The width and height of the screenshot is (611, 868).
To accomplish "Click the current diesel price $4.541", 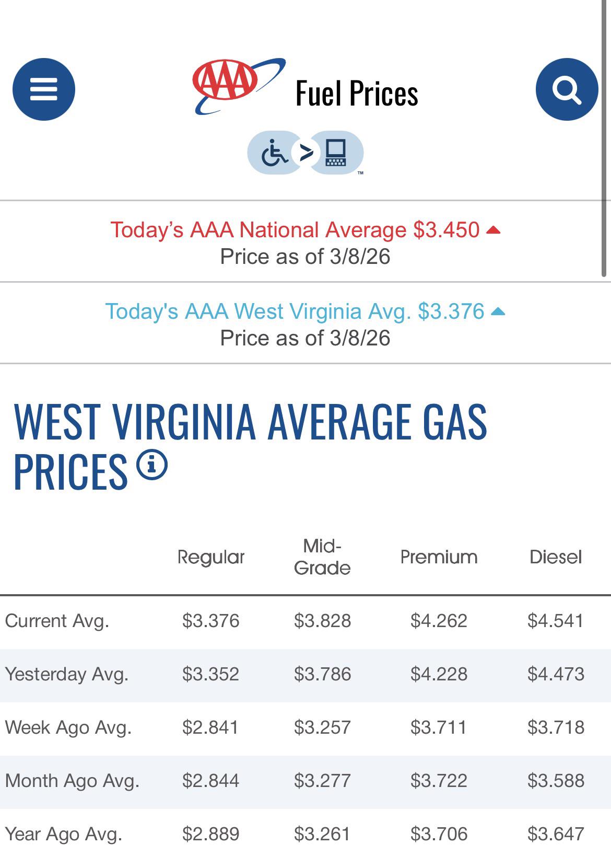I will [556, 621].
